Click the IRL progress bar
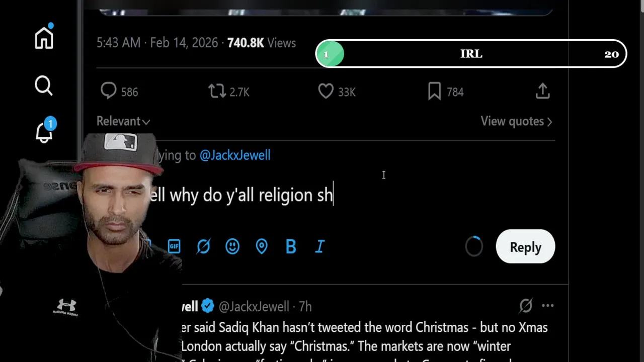Screen dimensions: 644x362 (x=471, y=54)
